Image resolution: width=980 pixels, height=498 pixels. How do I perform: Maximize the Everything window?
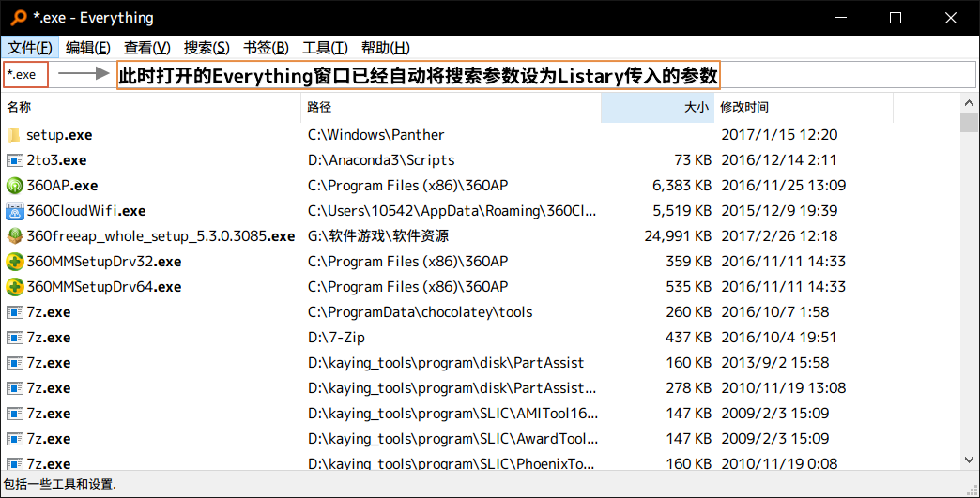tap(896, 18)
